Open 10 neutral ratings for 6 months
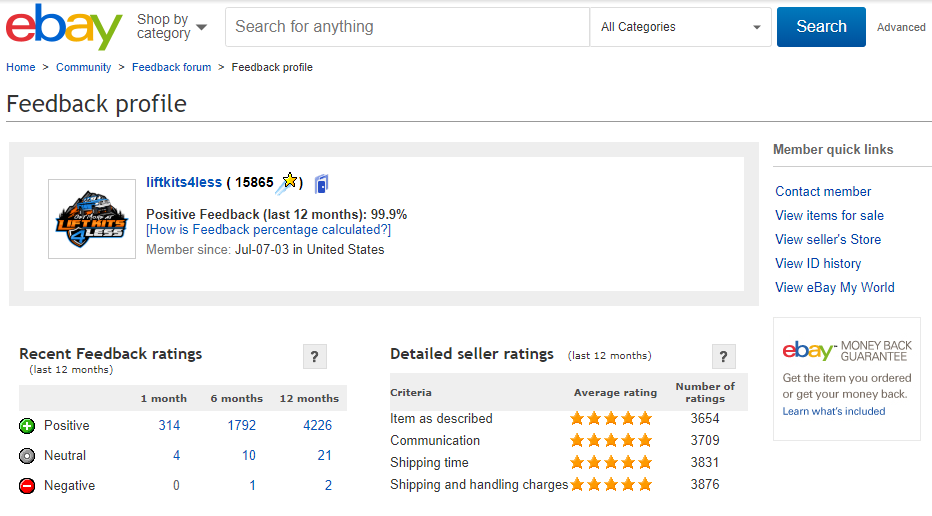932x516 pixels. [248, 455]
